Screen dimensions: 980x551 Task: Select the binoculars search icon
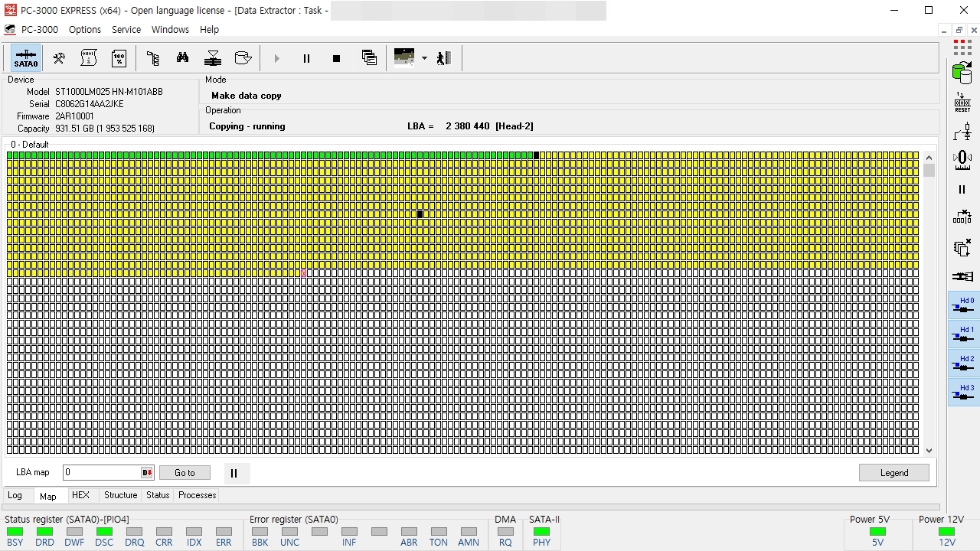coord(182,58)
